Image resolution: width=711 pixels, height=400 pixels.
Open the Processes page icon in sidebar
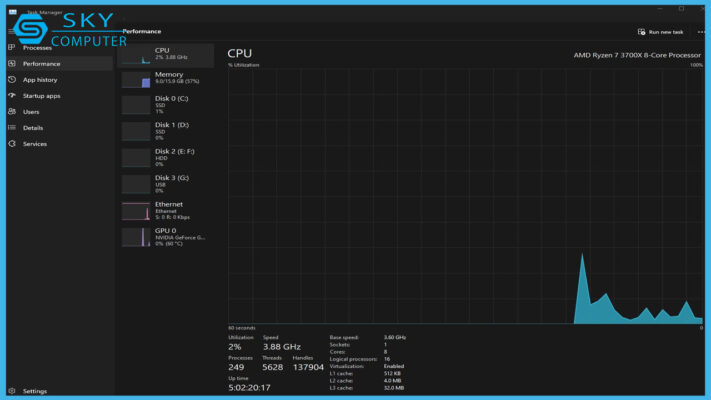(x=12, y=47)
